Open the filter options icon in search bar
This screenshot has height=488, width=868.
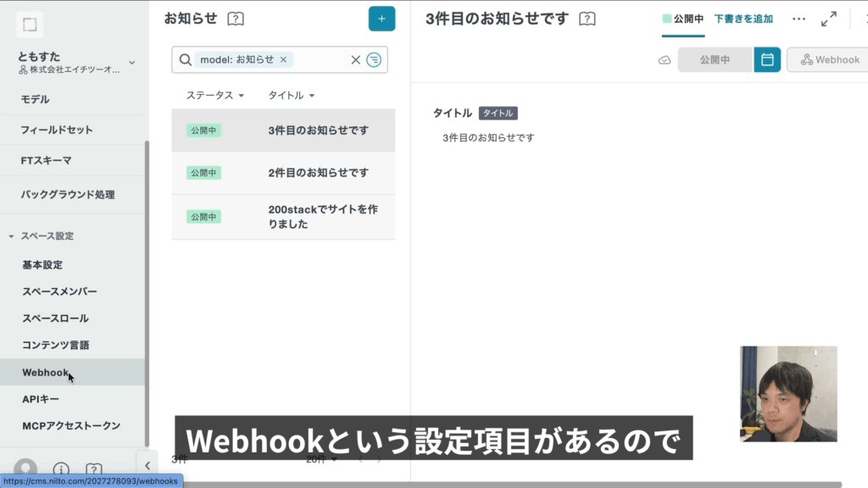[x=374, y=59]
